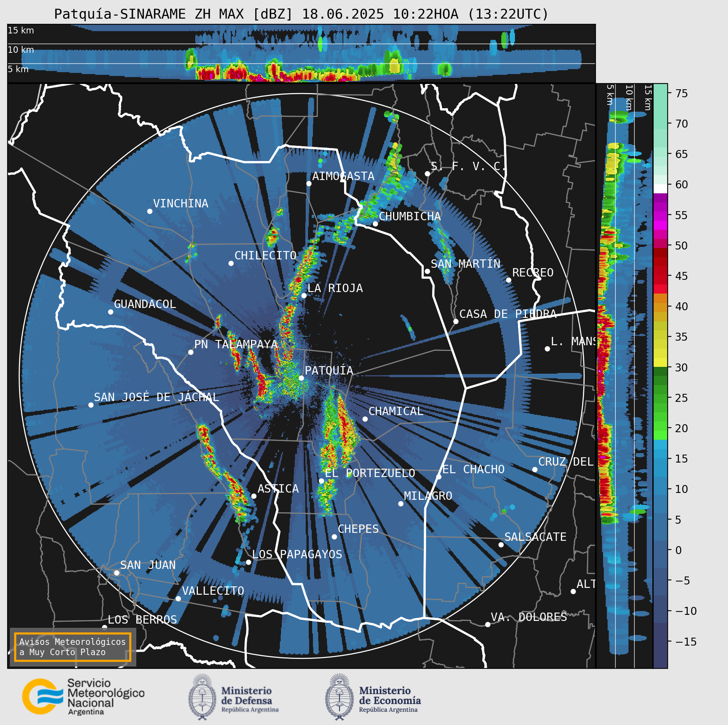Click the Ministerio de Economía emblem

pyautogui.click(x=339, y=697)
